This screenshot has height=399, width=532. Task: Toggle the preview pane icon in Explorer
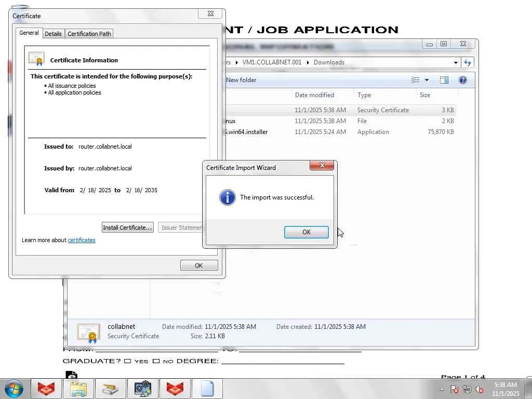(444, 80)
